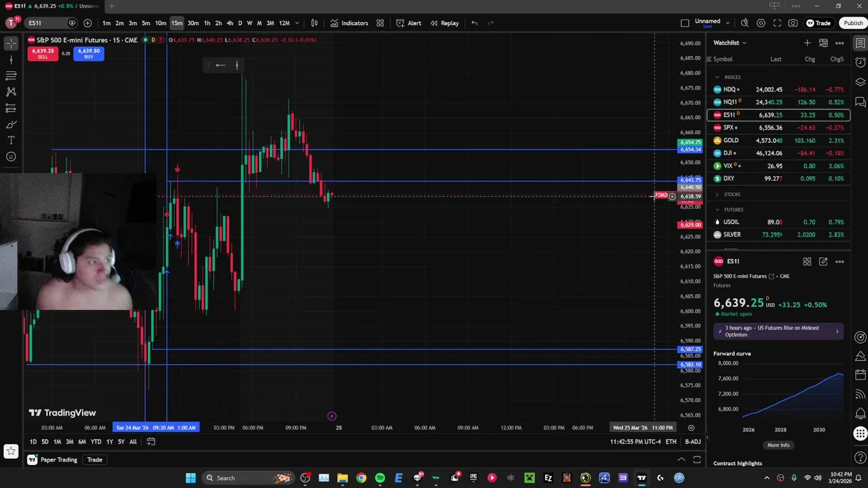Select the D daily timeframe

tap(239, 23)
